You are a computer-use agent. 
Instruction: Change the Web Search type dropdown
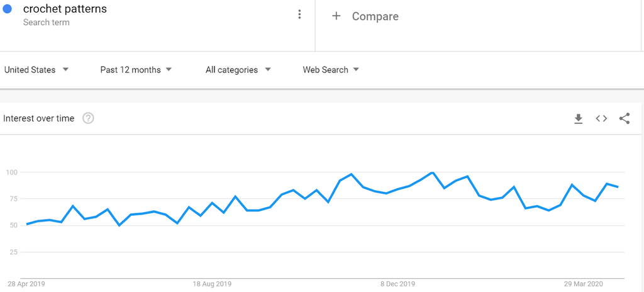(x=331, y=70)
